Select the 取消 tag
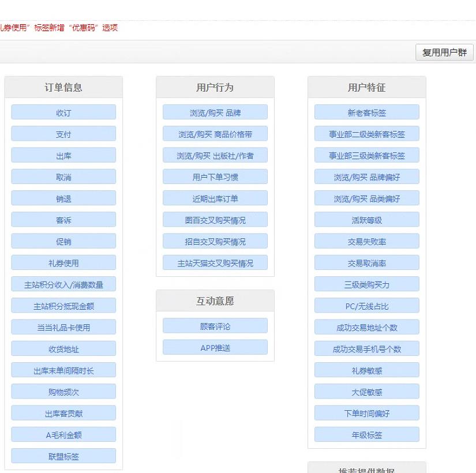Screen dimensions: 476x473 tap(63, 177)
